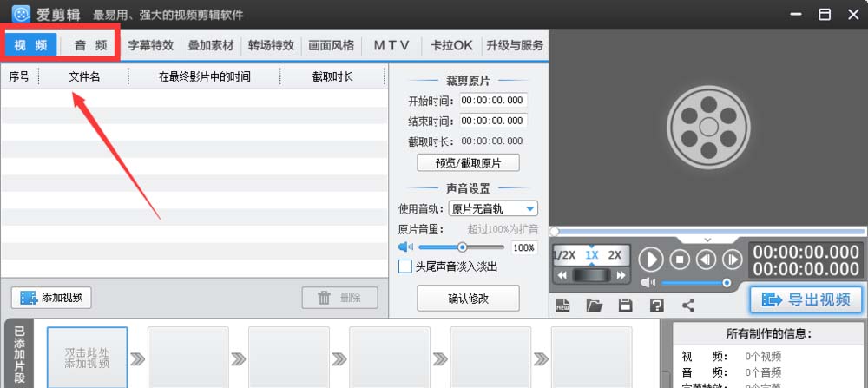
Task: Open an existing project with folder icon
Action: [x=594, y=305]
